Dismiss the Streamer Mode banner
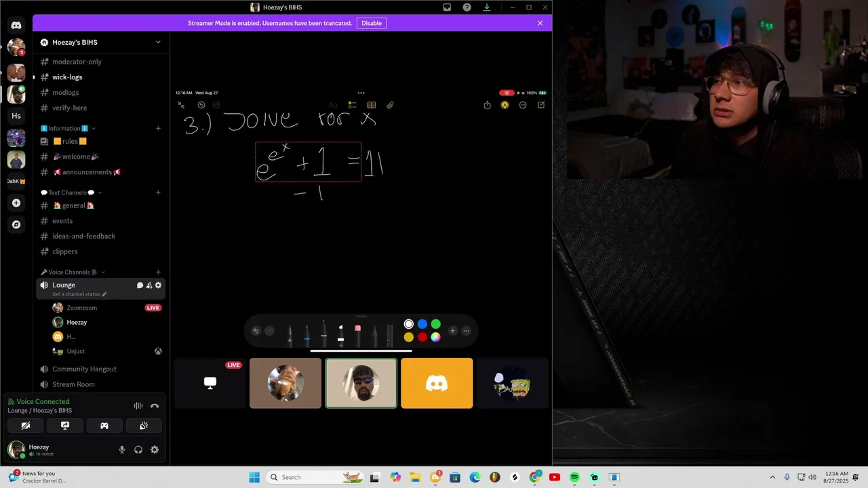Image resolution: width=868 pixels, height=488 pixels. coord(540,23)
